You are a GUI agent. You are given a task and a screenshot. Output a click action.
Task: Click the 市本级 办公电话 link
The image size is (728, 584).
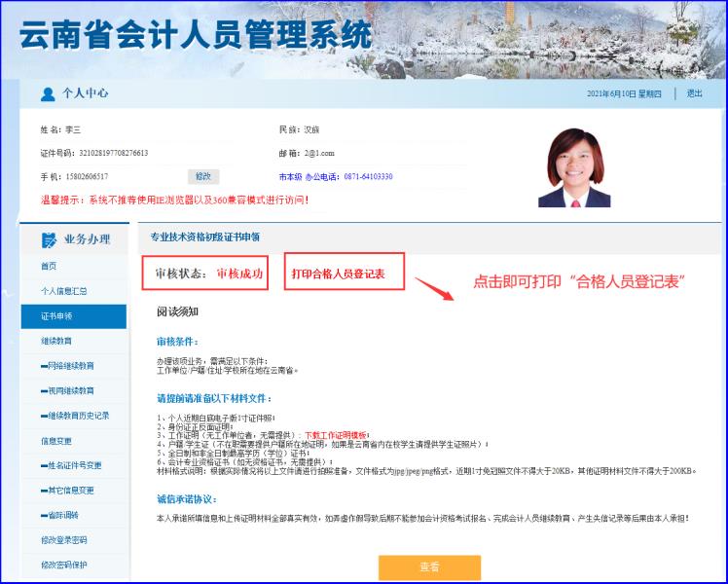pos(336,176)
